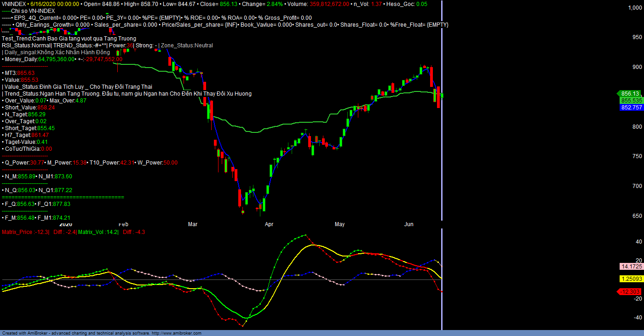Click the Apr label on the date axis
644x336 pixels.
pyautogui.click(x=269, y=224)
